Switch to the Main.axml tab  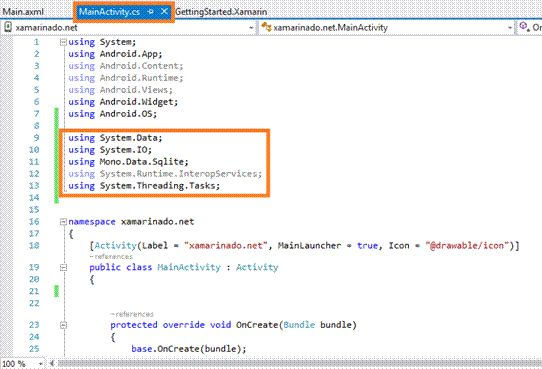click(x=23, y=12)
